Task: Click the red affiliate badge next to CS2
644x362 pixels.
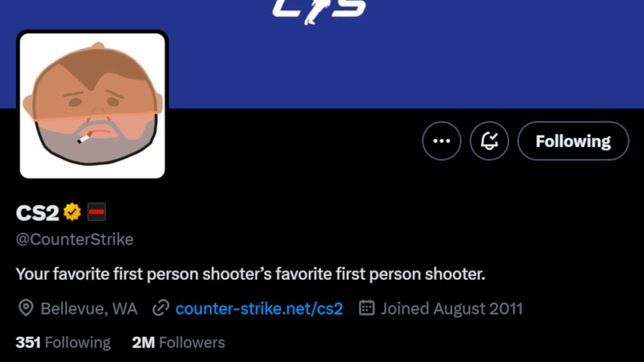Action: coord(96,212)
